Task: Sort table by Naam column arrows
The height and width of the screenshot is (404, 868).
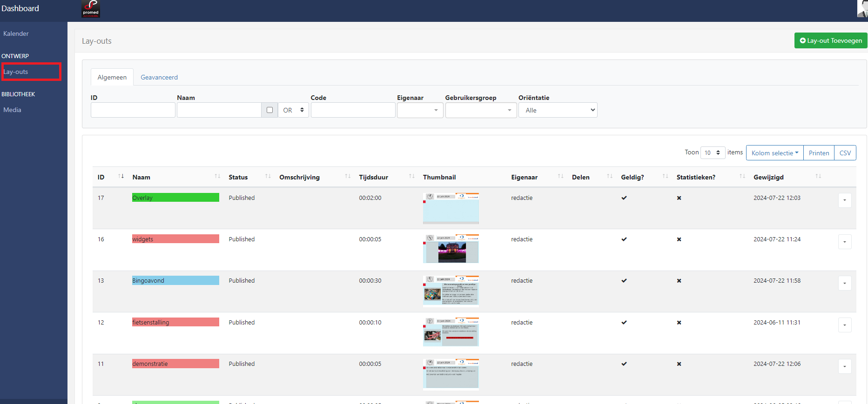Action: point(217,176)
